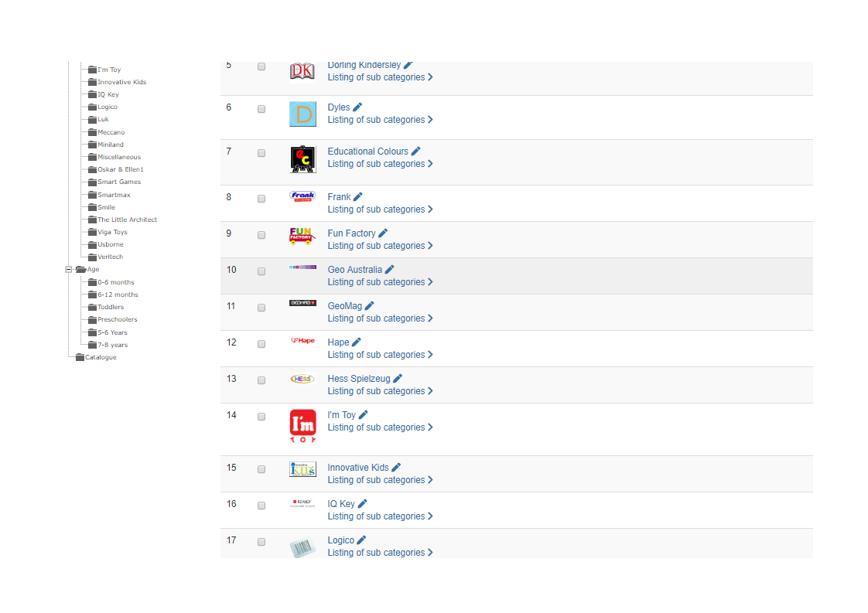Open the Meccano folder icon in tree
This screenshot has height=613, width=868.
click(92, 132)
